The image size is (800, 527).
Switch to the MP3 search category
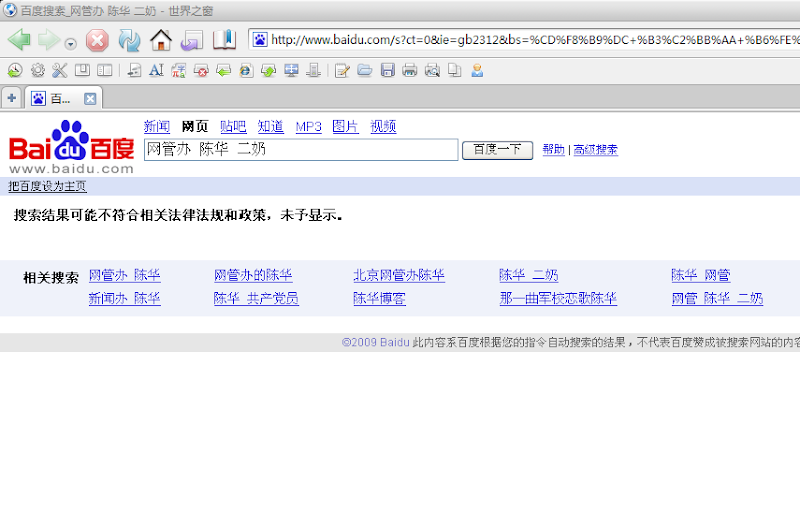pyautogui.click(x=308, y=127)
